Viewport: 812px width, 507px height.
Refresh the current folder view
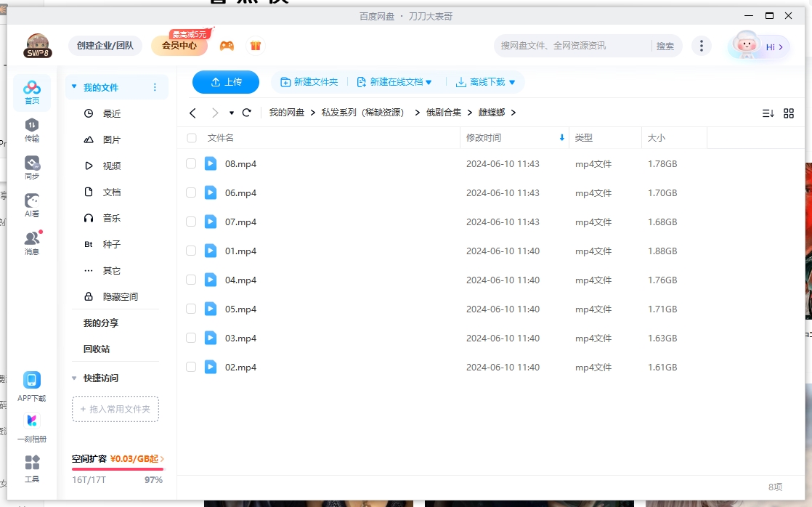click(x=246, y=113)
